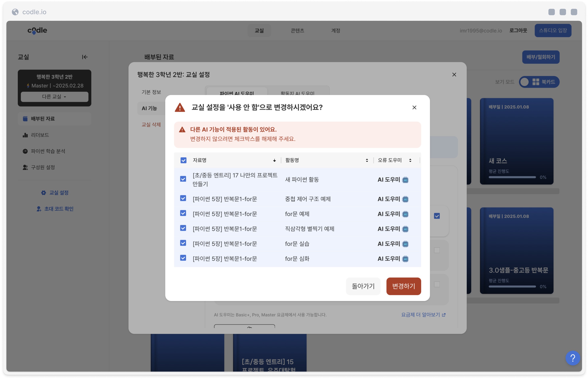Uncheck the 중첩 제어 구조 예제 row checkbox

pyautogui.click(x=183, y=198)
